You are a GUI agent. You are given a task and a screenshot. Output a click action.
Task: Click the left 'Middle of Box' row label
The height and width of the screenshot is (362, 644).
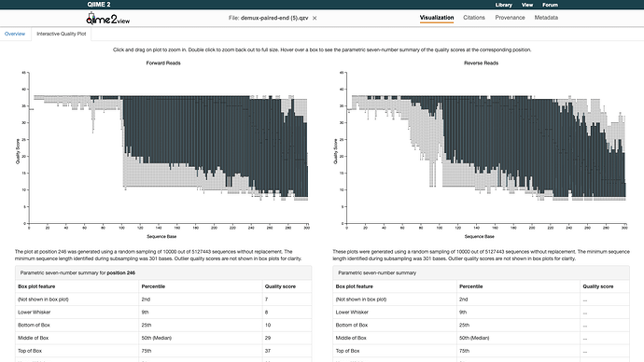[33, 338]
